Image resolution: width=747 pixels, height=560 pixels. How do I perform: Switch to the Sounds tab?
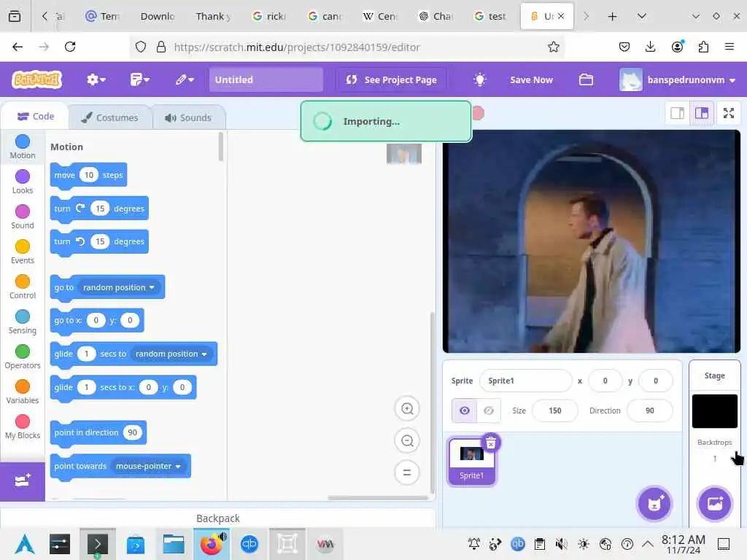(189, 117)
